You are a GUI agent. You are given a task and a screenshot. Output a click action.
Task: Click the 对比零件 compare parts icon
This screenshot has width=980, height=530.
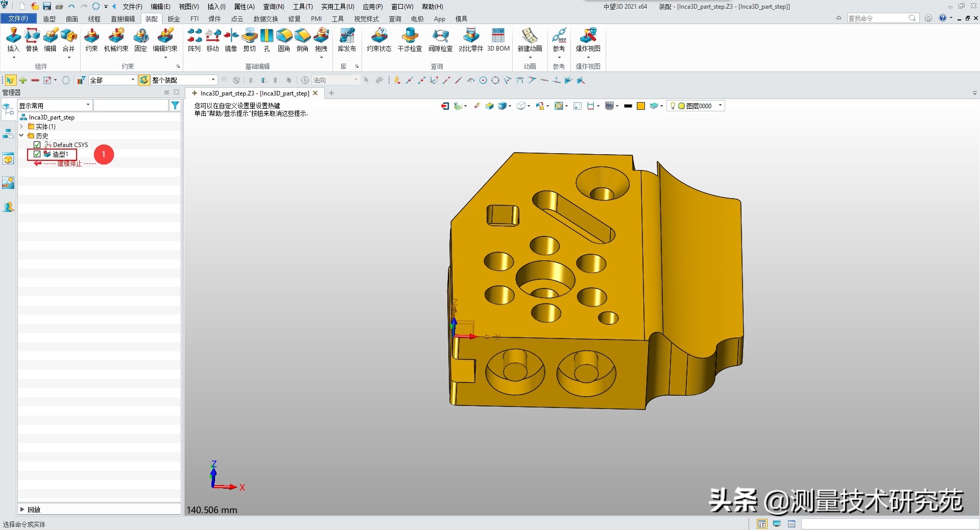(471, 40)
